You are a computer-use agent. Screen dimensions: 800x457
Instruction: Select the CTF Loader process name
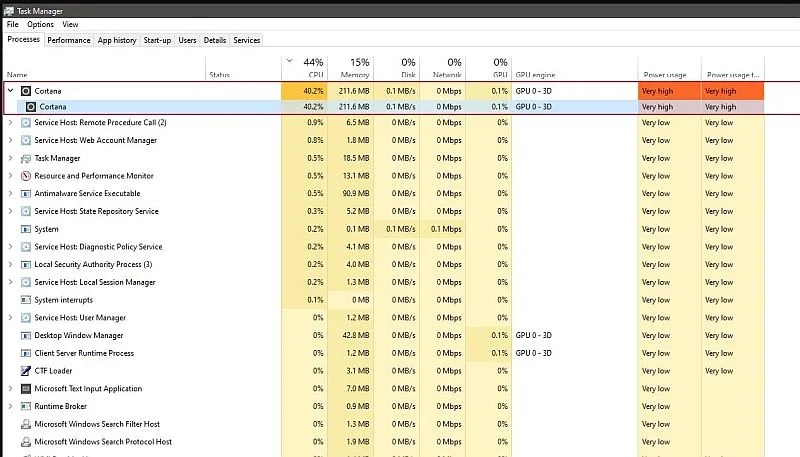point(53,371)
